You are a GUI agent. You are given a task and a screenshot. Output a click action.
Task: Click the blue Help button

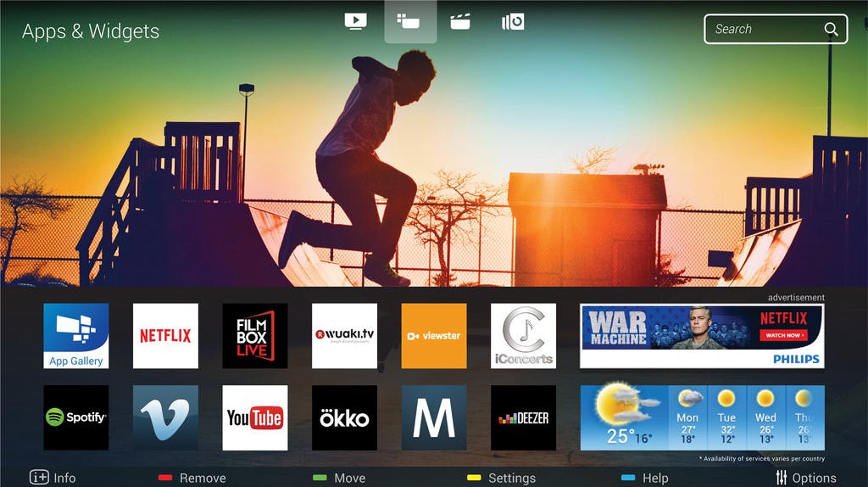[x=645, y=478]
